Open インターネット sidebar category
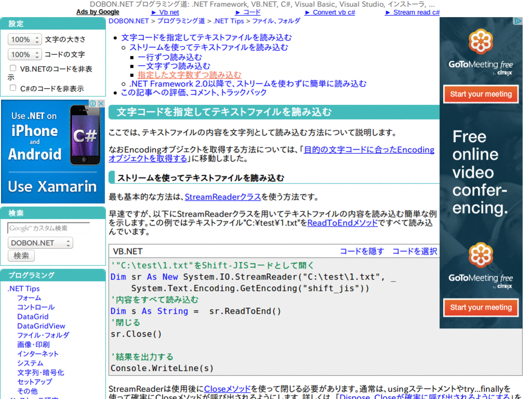Screen dimensions: 532x399 point(37,354)
